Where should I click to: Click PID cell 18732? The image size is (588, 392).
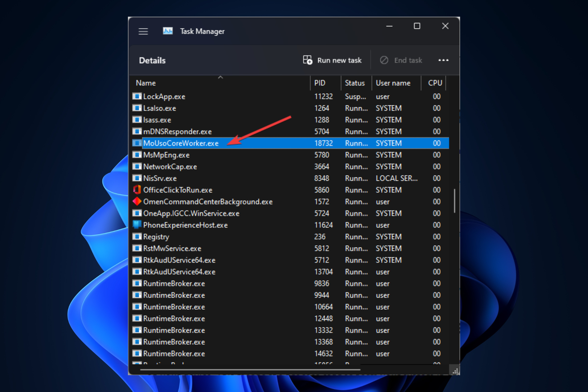pyautogui.click(x=323, y=143)
